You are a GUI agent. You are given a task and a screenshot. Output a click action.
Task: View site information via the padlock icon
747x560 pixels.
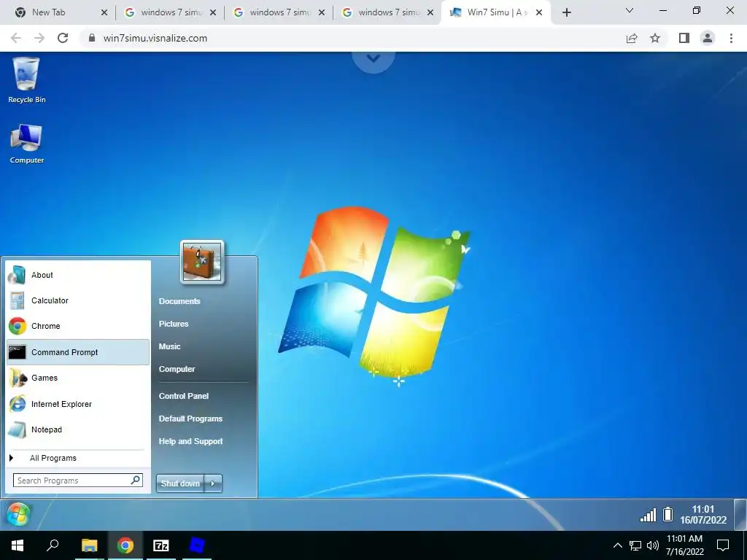click(92, 38)
